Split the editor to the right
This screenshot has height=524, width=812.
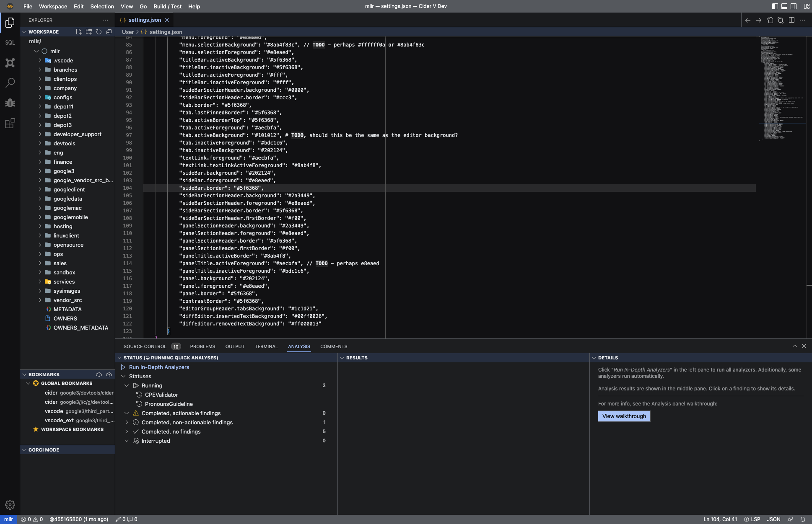pos(791,20)
